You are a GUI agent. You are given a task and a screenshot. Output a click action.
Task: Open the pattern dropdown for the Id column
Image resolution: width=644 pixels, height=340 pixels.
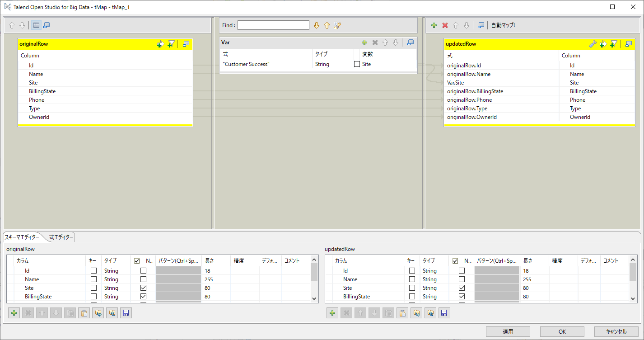click(177, 270)
